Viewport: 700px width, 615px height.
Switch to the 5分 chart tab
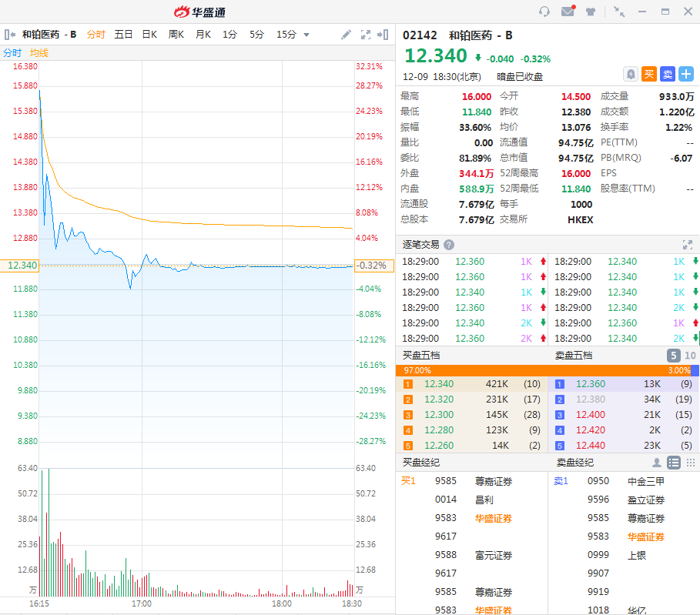pos(256,35)
